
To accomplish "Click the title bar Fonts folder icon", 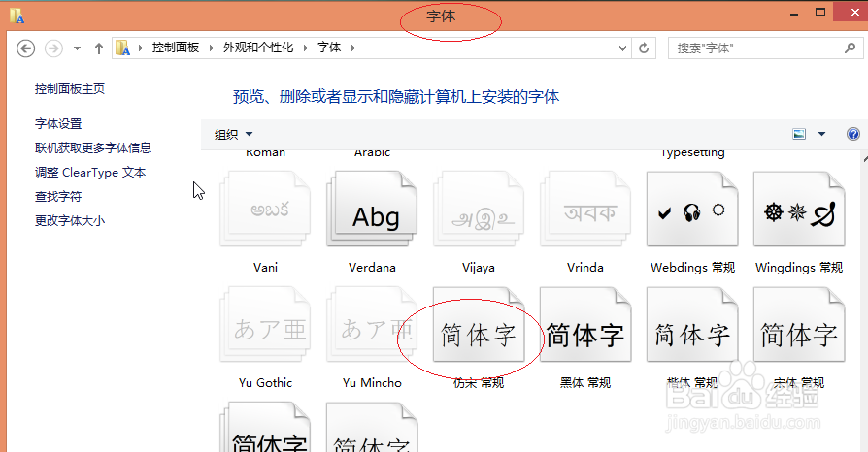I will 17,16.
